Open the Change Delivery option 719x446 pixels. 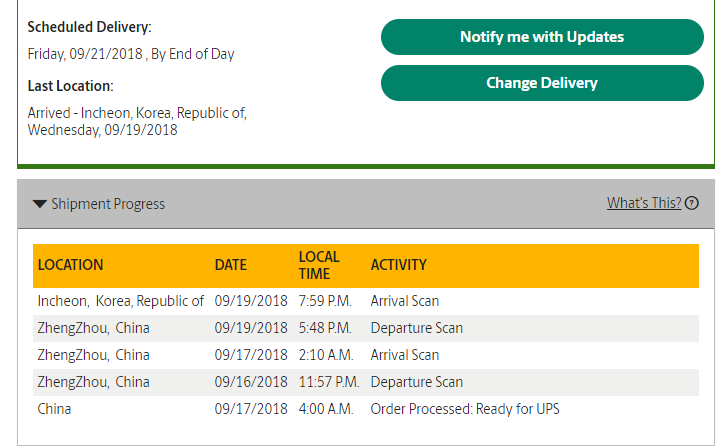pyautogui.click(x=542, y=83)
